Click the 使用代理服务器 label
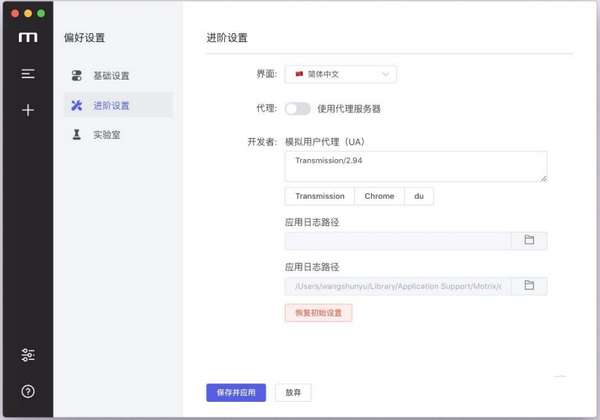The image size is (600, 420). 349,109
